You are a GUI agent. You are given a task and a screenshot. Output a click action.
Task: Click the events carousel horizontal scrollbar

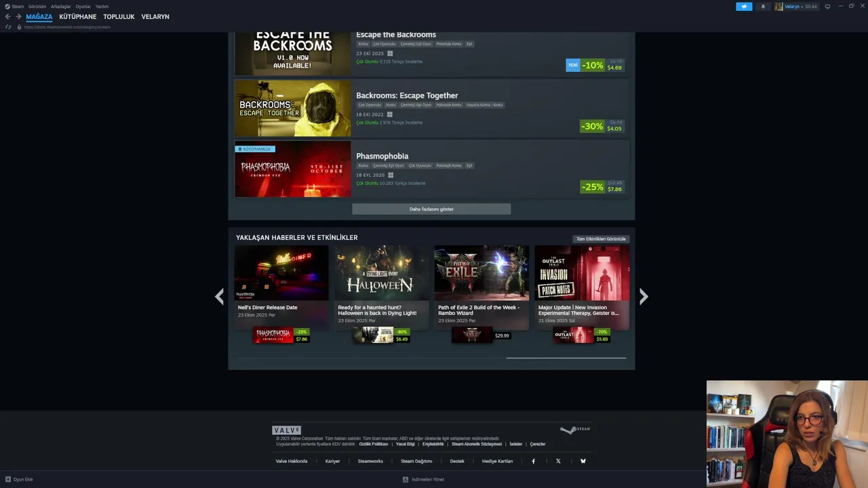pyautogui.click(x=566, y=358)
